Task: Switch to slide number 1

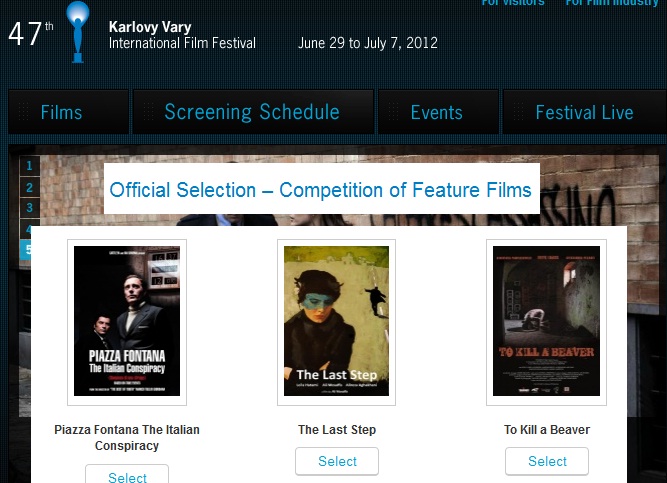Action: coord(30,166)
